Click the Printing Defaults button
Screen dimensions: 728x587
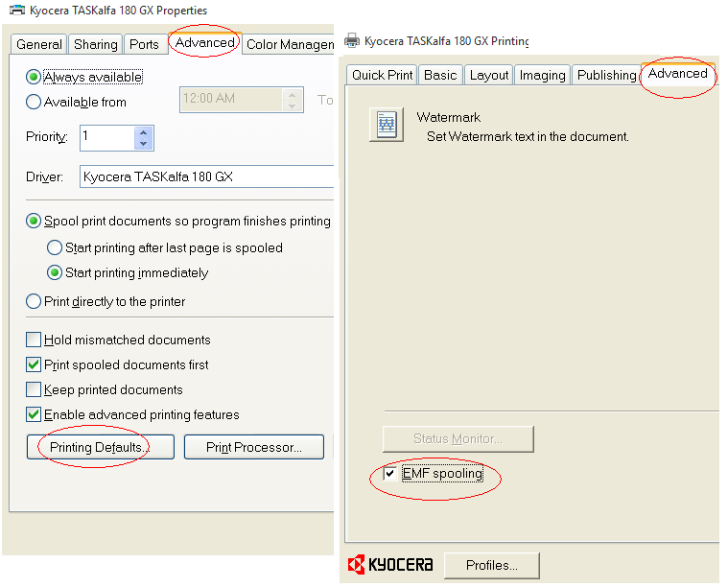[x=101, y=447]
